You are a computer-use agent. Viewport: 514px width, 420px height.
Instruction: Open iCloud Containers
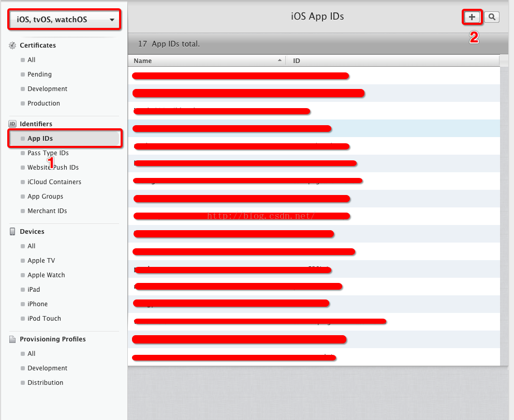click(54, 182)
